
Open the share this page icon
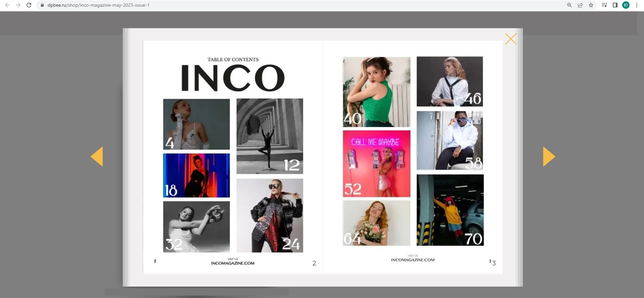(580, 5)
